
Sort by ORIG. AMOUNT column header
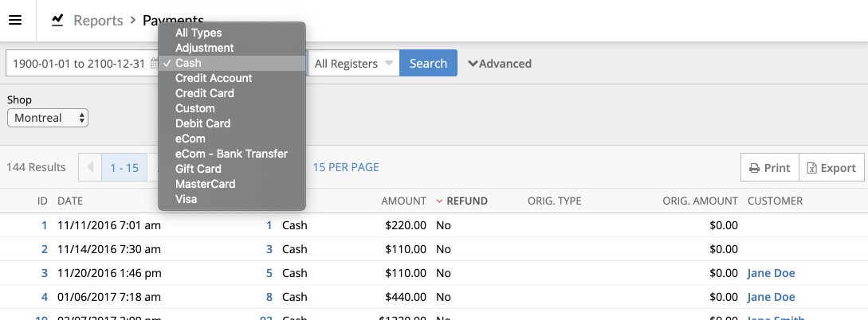coord(701,201)
